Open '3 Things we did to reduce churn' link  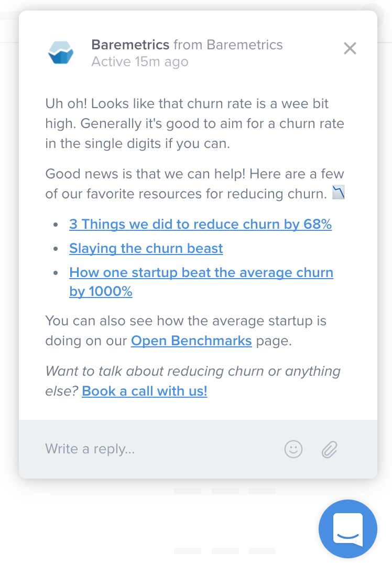coord(200,224)
